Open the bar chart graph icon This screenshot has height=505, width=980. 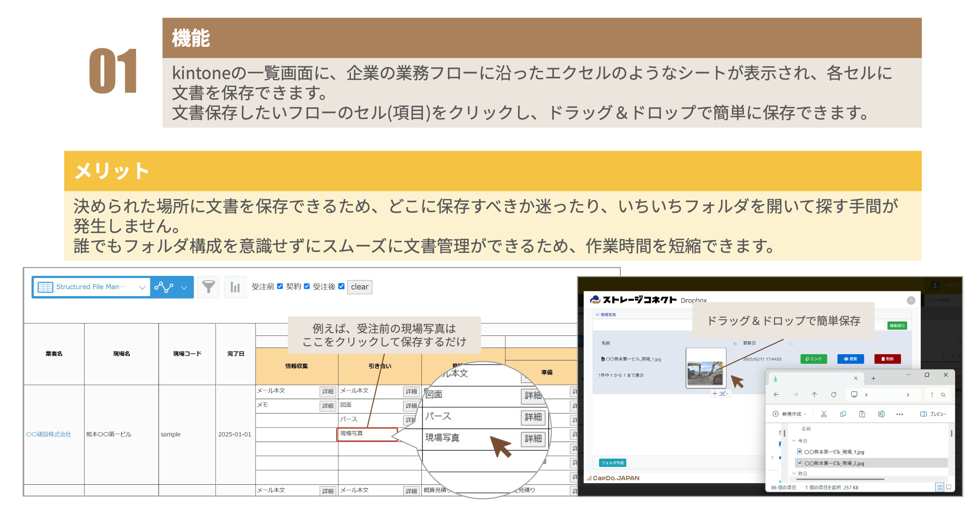pos(235,287)
